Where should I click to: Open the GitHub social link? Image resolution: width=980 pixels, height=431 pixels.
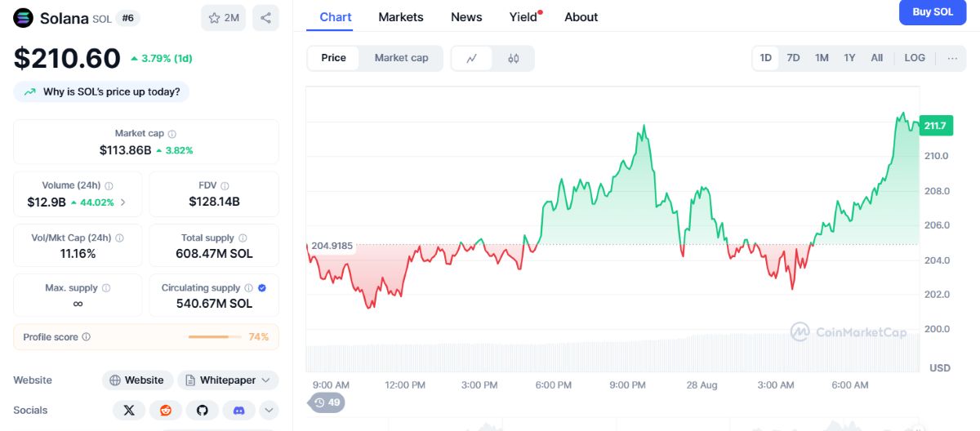tap(203, 410)
